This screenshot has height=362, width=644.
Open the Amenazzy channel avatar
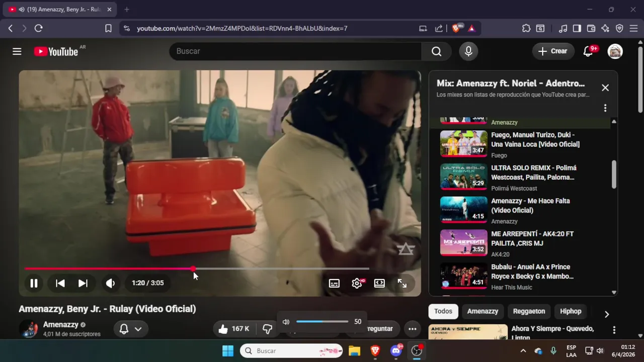point(29,329)
